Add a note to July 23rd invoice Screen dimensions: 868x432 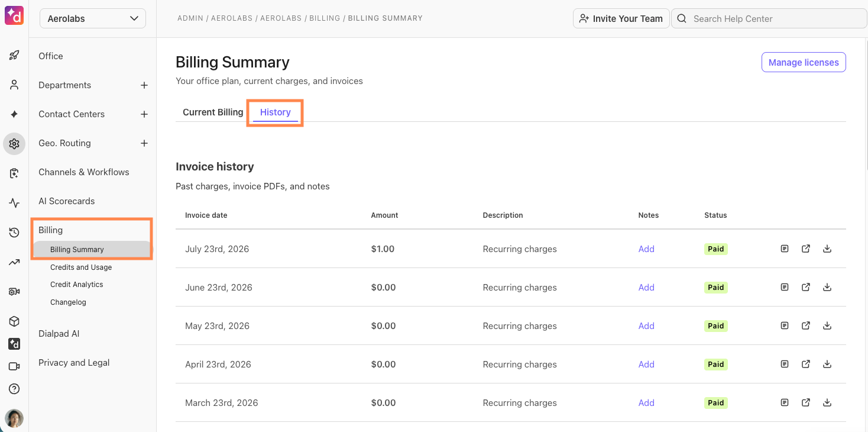(646, 249)
